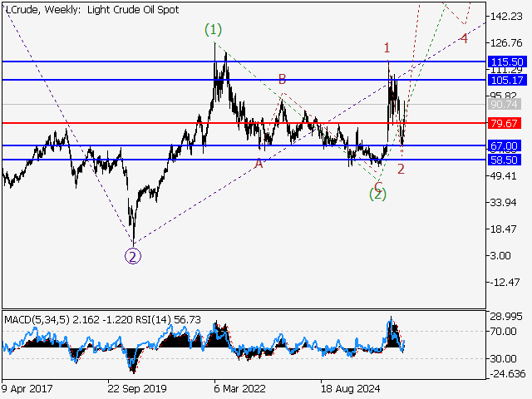Select the red 79.67 price label

click(505, 123)
